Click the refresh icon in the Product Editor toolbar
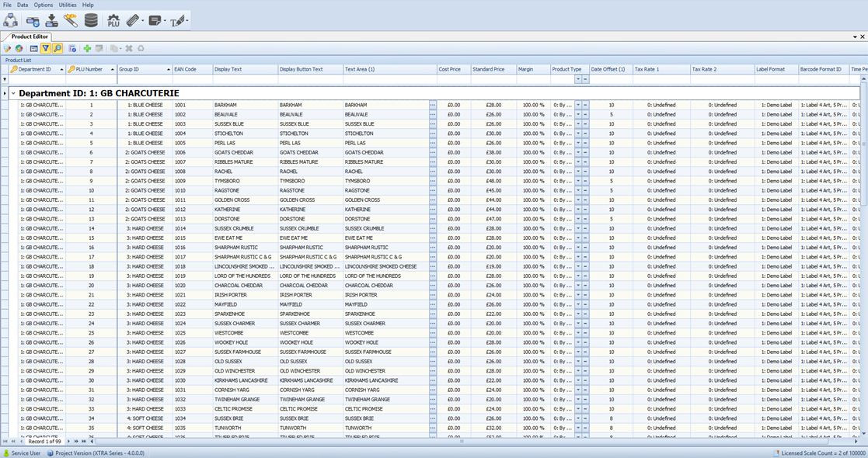The height and width of the screenshot is (458, 868). tap(142, 49)
